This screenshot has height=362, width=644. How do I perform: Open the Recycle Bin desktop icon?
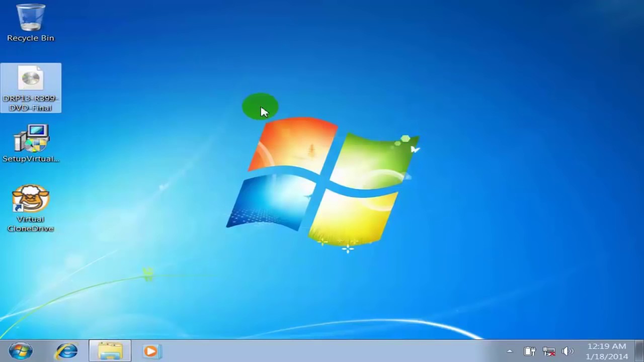(31, 23)
